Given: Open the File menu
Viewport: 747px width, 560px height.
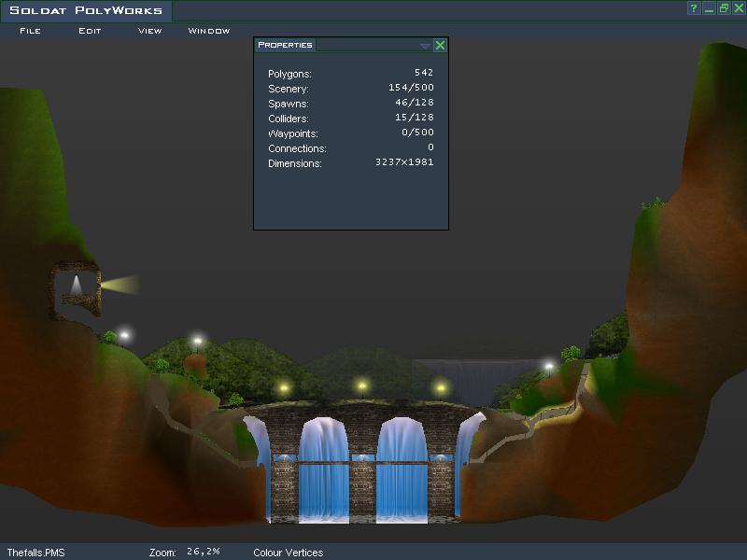Looking at the screenshot, I should point(30,31).
